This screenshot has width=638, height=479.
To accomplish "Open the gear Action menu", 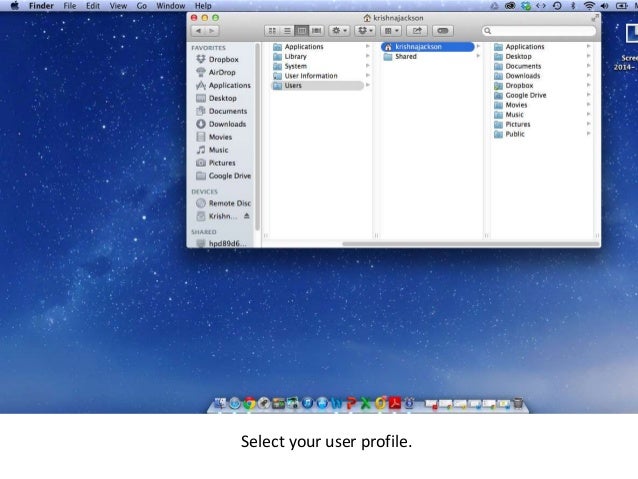I will (339, 31).
